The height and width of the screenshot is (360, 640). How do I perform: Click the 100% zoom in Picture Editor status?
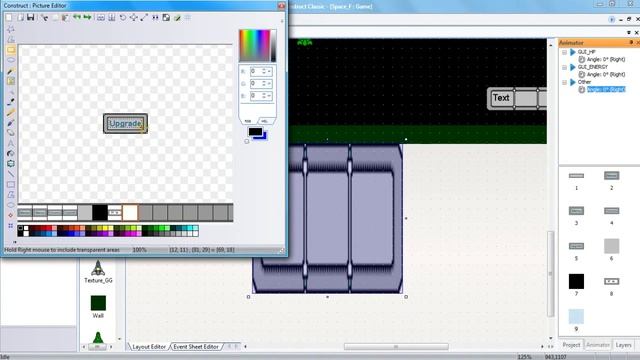[x=140, y=249]
